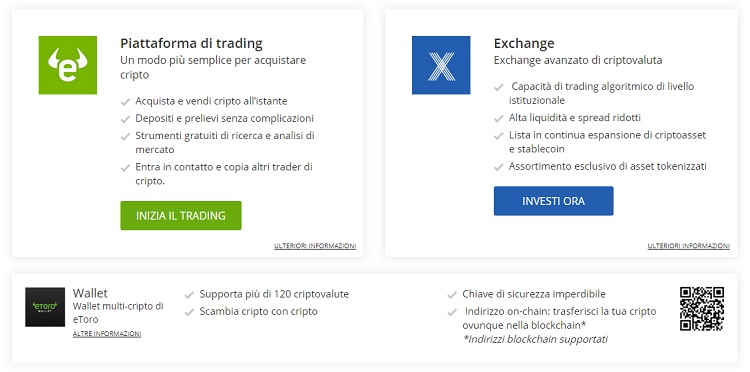Click the 'Piattaforma di trading' heading
Viewport: 750px width, 372px height.
click(191, 44)
